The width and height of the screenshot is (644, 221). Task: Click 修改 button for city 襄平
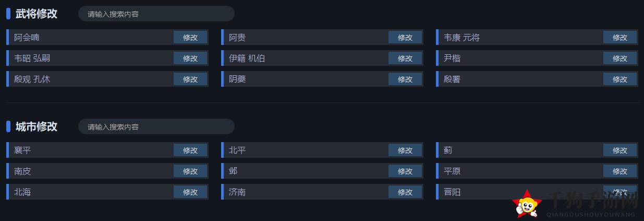pyautogui.click(x=190, y=150)
